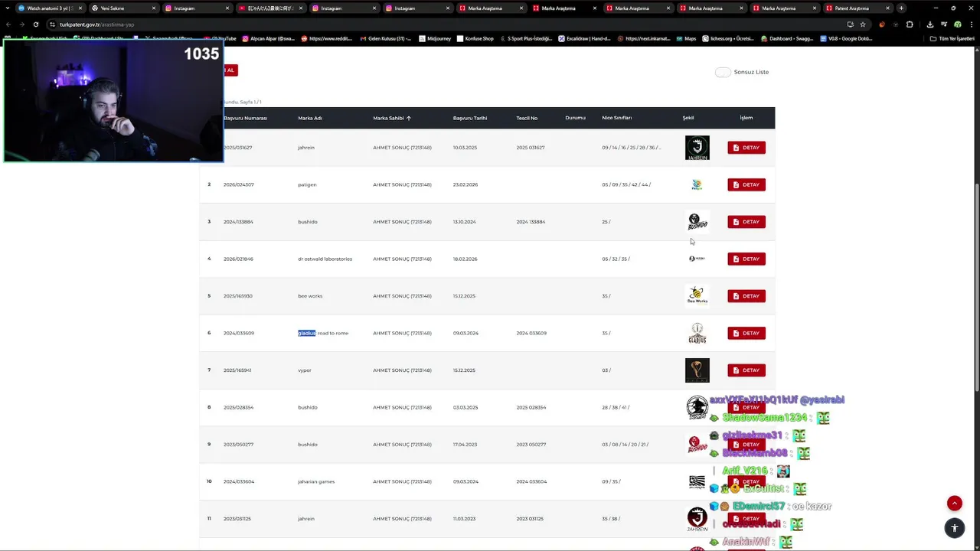The height and width of the screenshot is (551, 980).
Task: Open the browser extensions puzzle icon
Action: coord(909,24)
